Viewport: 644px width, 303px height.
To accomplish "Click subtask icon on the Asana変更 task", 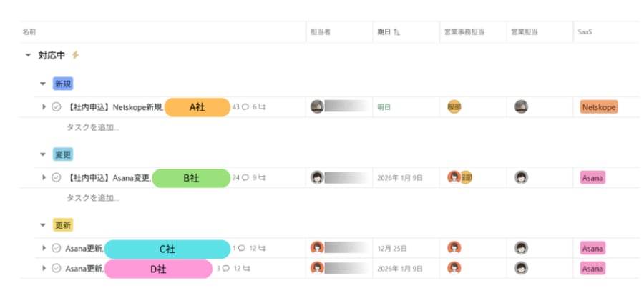I will (262, 178).
